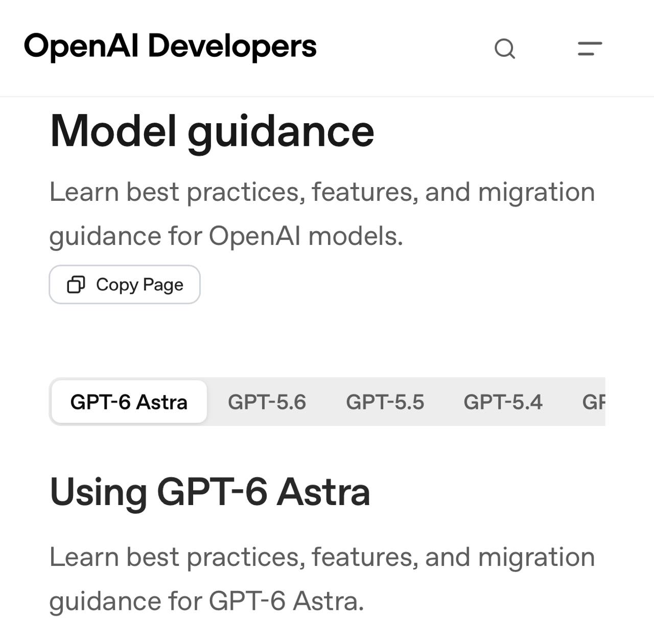654x644 pixels.
Task: Open the search magnifier icon
Action: (505, 49)
